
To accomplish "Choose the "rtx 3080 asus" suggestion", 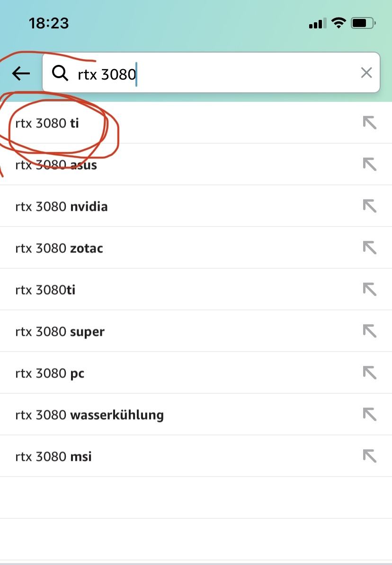I will click(x=56, y=165).
